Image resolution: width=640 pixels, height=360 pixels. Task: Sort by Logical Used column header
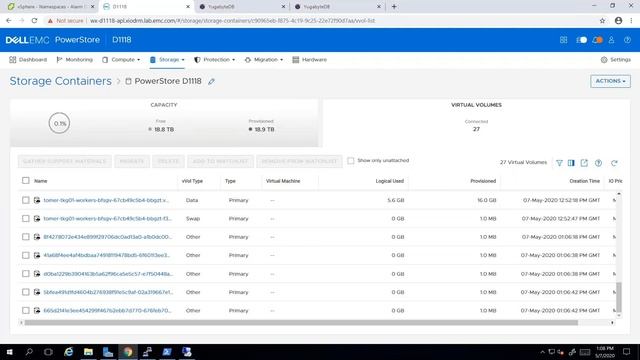[389, 181]
